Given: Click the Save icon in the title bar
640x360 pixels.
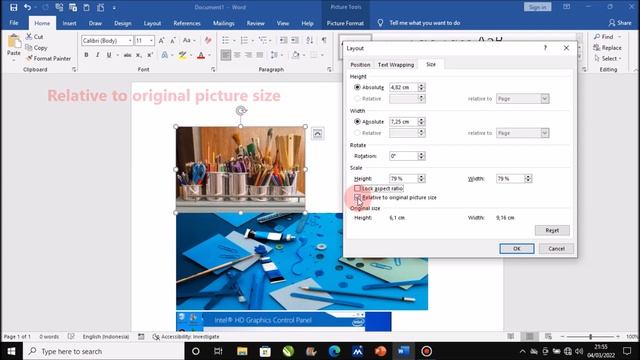Looking at the screenshot, I should (x=13, y=7).
